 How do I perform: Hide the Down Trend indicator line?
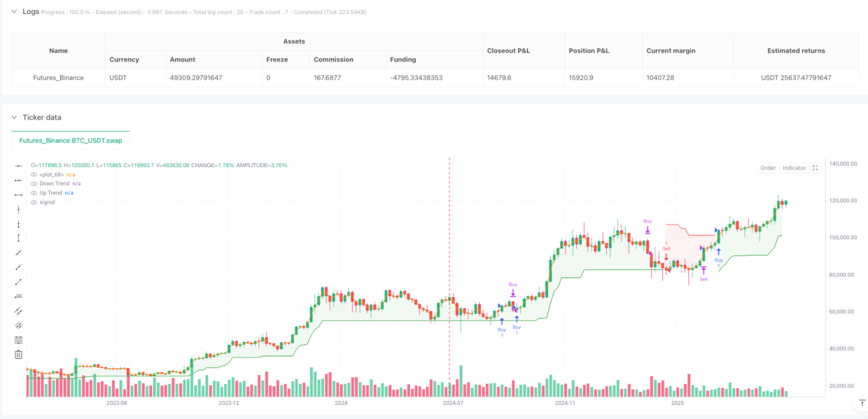coord(33,183)
